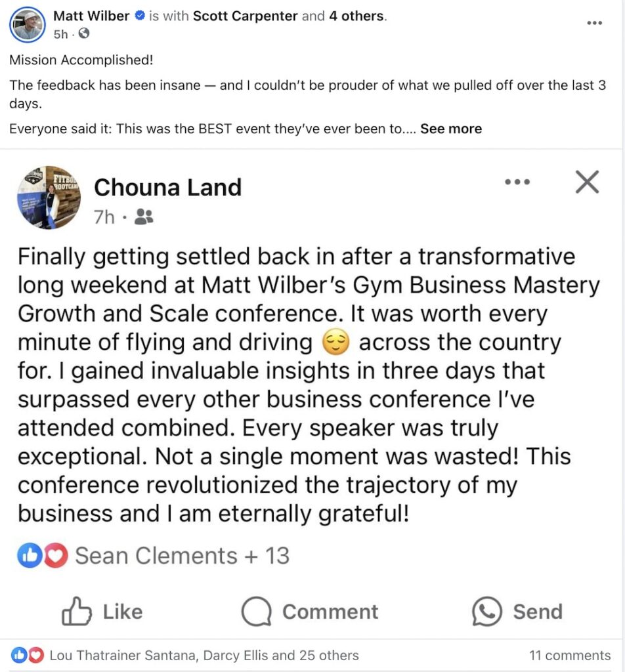625x672 pixels.
Task: Click the verified badge beside Matt Wilber
Action: click(x=139, y=16)
